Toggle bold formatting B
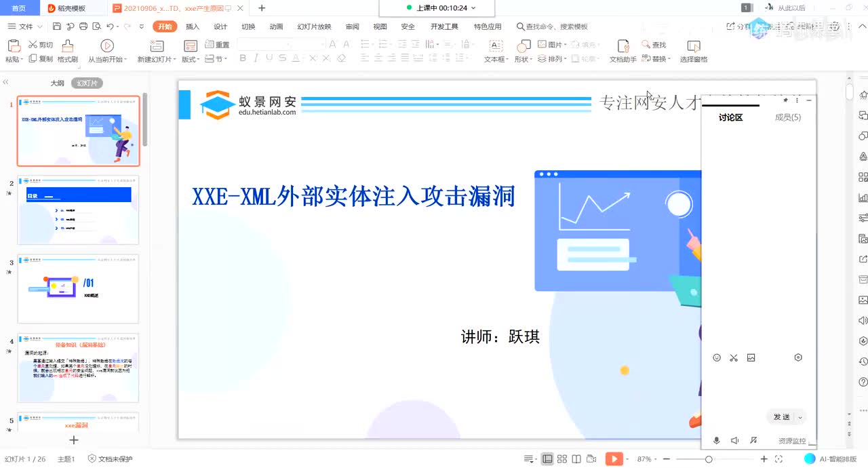This screenshot has height=468, width=868. pyautogui.click(x=243, y=58)
